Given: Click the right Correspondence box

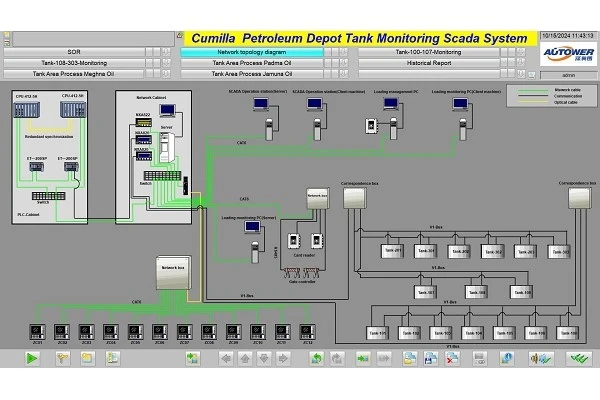Looking at the screenshot, I should coord(580,198).
